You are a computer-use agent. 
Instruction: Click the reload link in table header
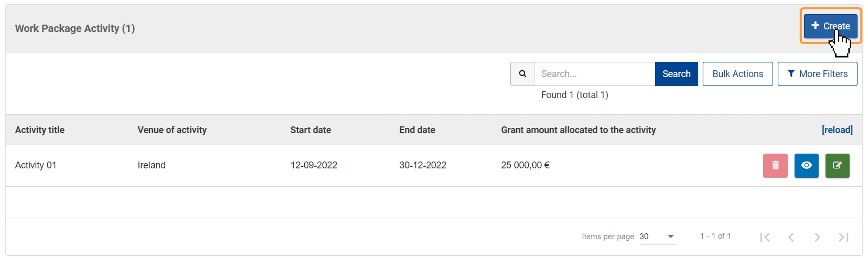point(837,130)
